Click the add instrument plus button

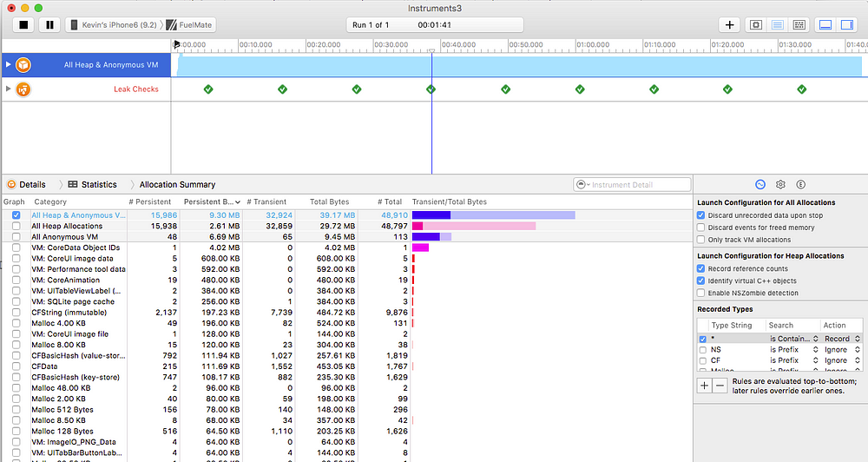[x=730, y=25]
